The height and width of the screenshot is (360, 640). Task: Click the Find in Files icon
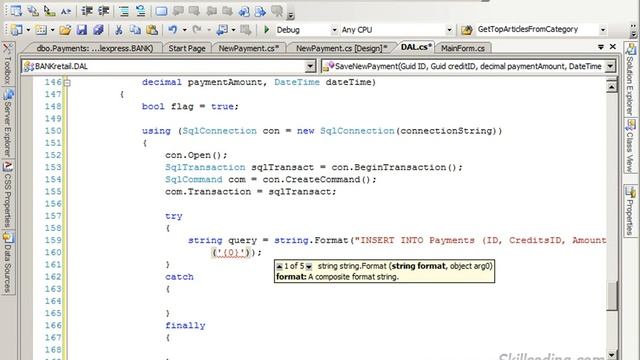467,30
